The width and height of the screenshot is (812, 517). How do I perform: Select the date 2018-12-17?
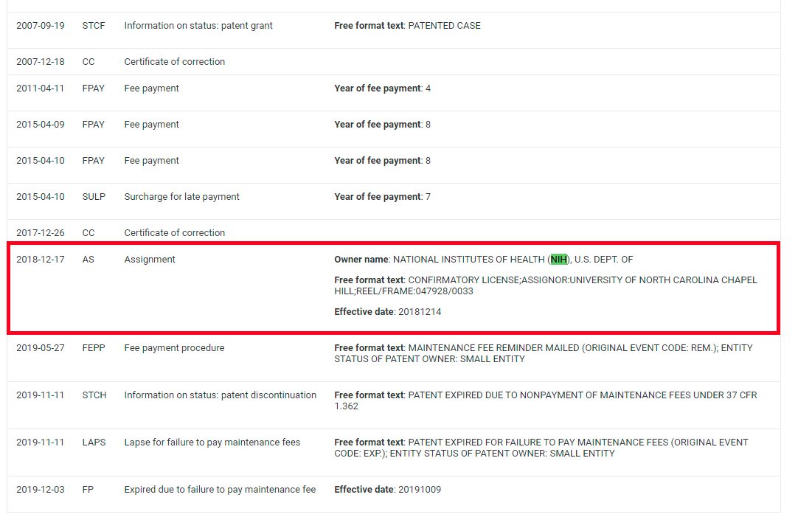[41, 260]
